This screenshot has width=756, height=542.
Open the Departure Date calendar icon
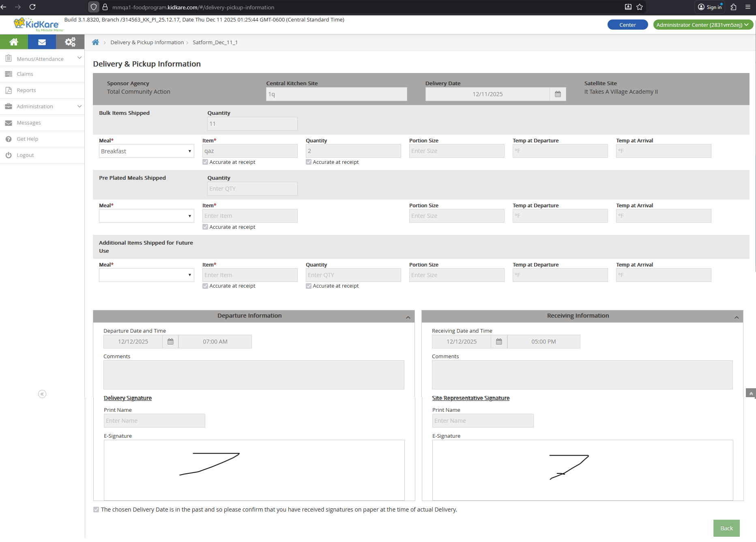point(170,342)
